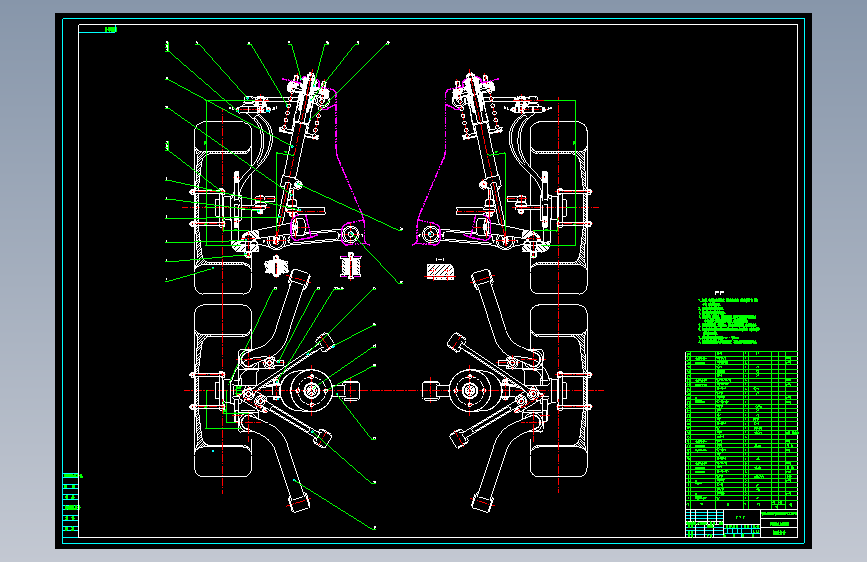
Task: Select the right control arm inner bushing circle
Action: pyautogui.click(x=431, y=234)
